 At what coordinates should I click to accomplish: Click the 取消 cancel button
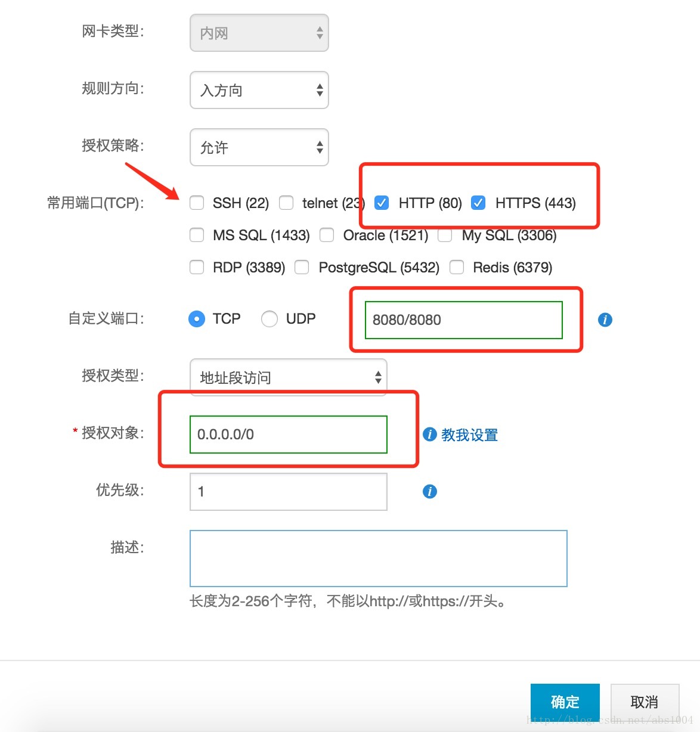point(645,702)
